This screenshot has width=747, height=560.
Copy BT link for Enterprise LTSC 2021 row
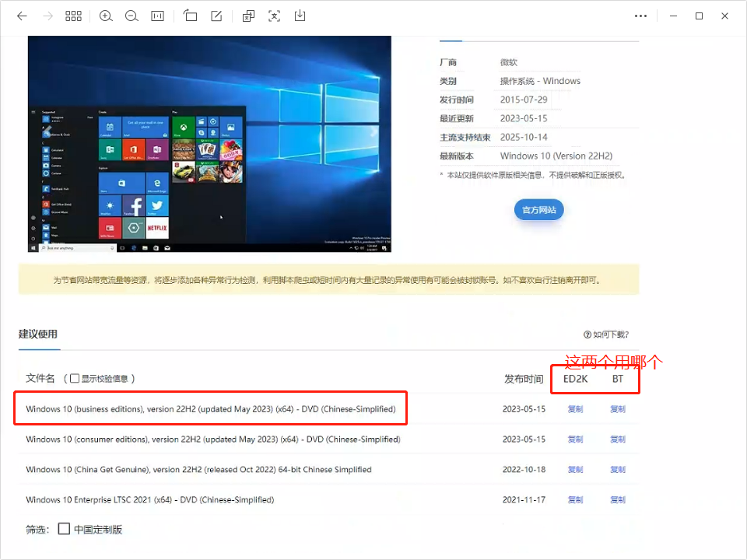tap(618, 500)
